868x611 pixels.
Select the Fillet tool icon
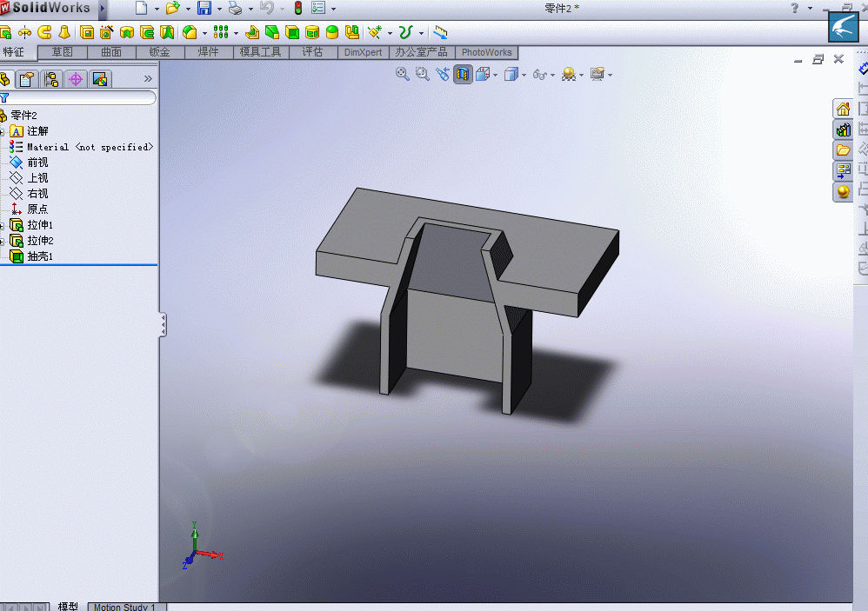click(x=190, y=33)
